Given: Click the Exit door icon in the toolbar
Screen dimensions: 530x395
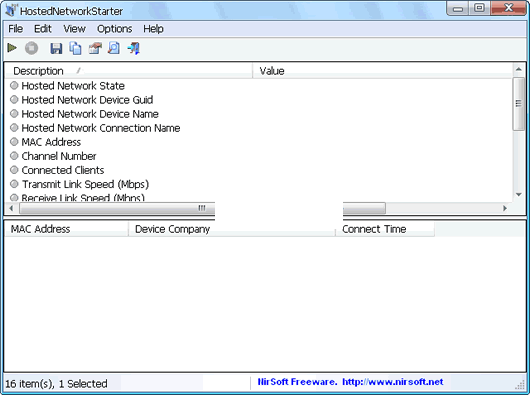Looking at the screenshot, I should [134, 48].
